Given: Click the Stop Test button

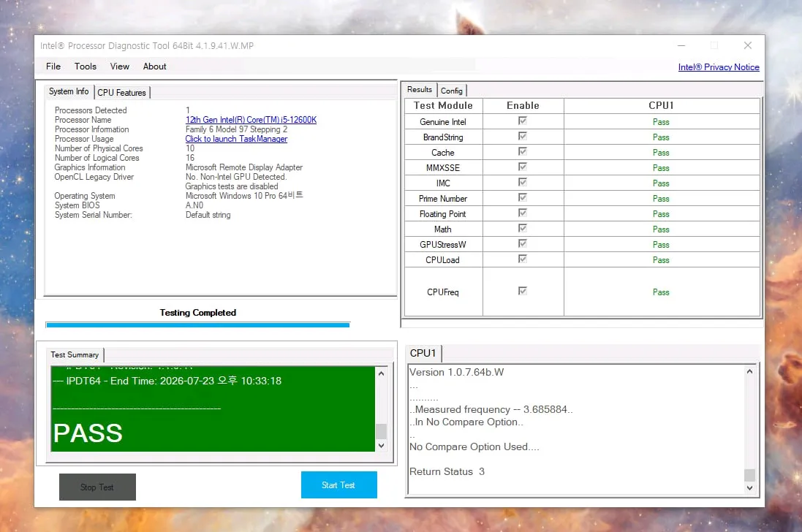Looking at the screenshot, I should pyautogui.click(x=97, y=487).
